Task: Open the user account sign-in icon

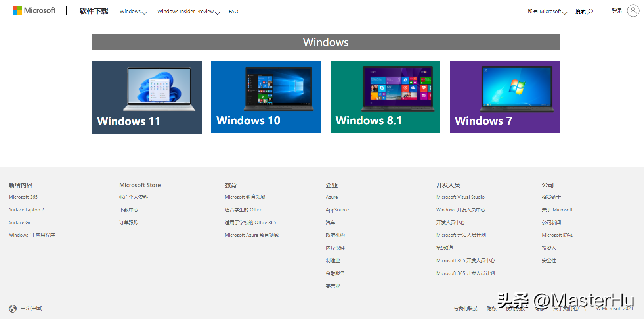Action: click(633, 11)
